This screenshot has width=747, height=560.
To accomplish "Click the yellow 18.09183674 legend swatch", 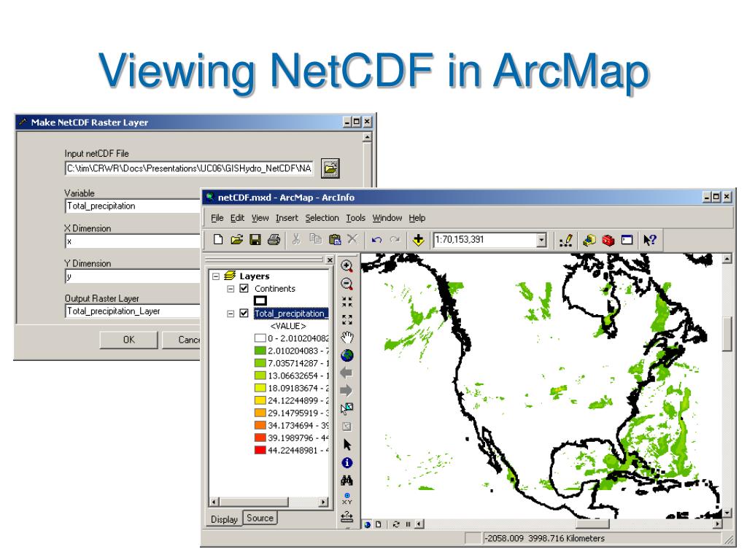I will [260, 388].
